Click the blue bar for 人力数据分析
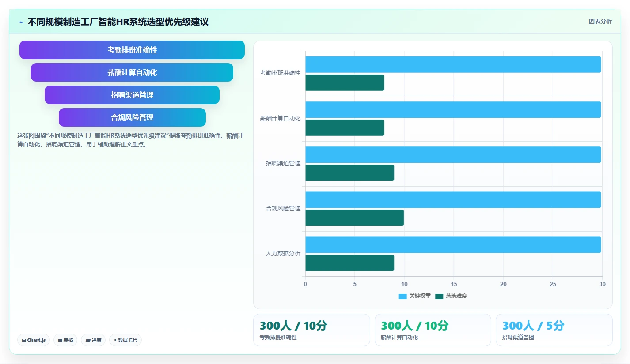Viewport: 630px width, 364px height. pos(453,244)
